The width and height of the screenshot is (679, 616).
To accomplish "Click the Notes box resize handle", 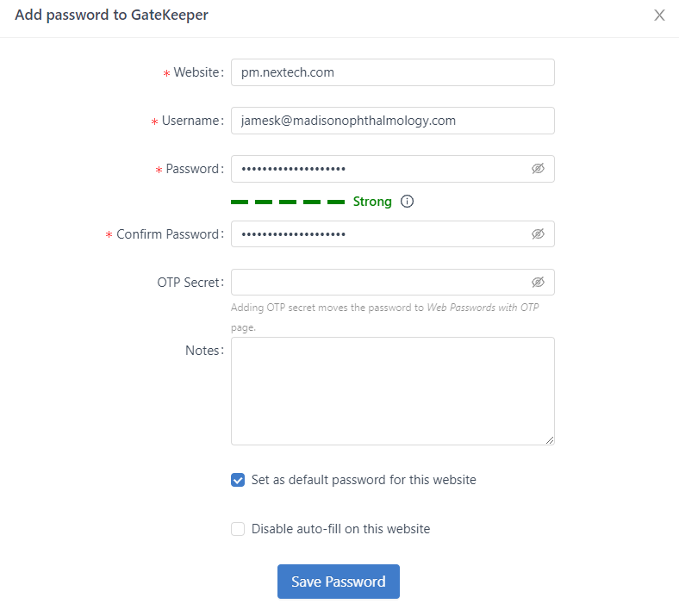I will coord(549,439).
